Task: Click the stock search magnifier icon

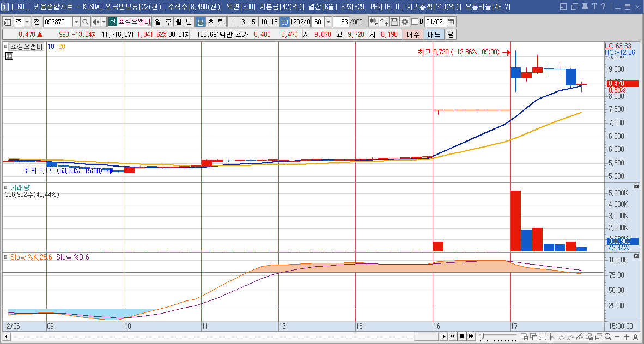Action: (x=86, y=22)
